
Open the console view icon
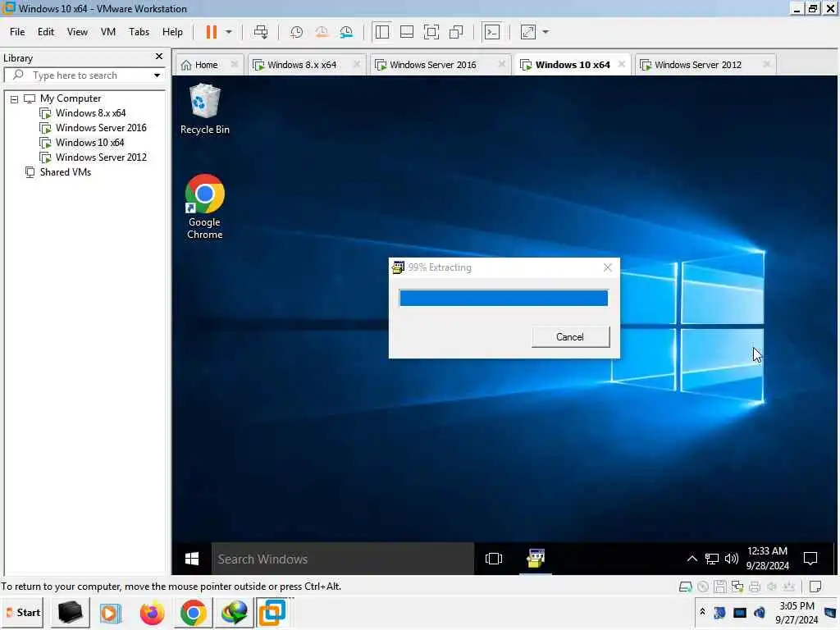[x=492, y=32]
